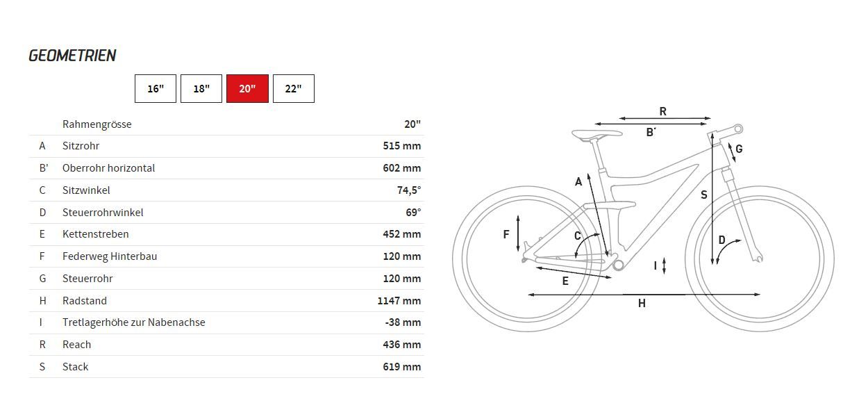Select the Federweg Hinterbau row

click(x=110, y=256)
